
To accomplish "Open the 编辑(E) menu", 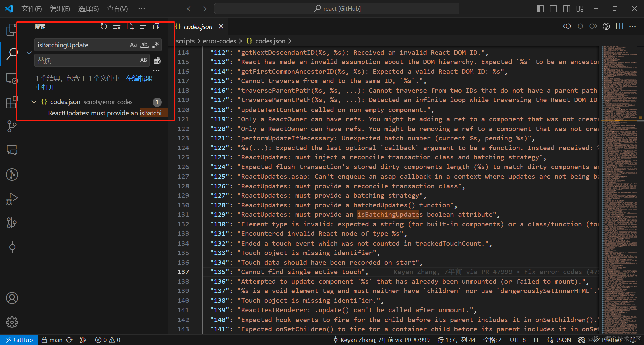I will (60, 9).
